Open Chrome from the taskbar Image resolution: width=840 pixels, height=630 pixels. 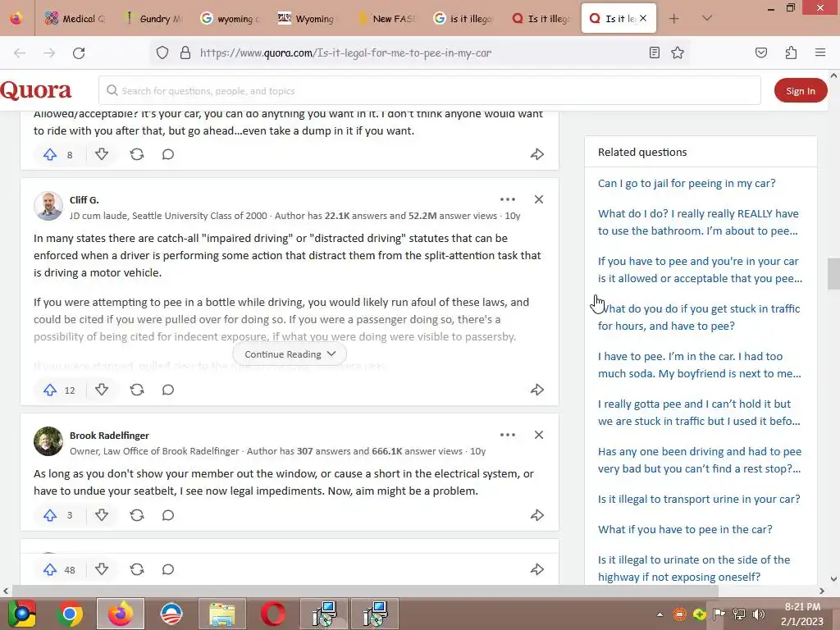(x=70, y=614)
